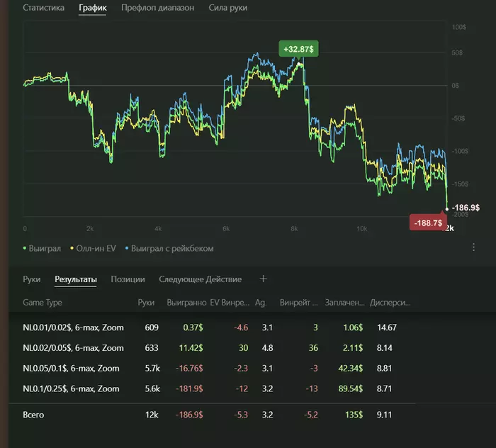Viewport: 496px width, 448px height.
Task: Switch to the Позиции tab
Action: point(128,279)
